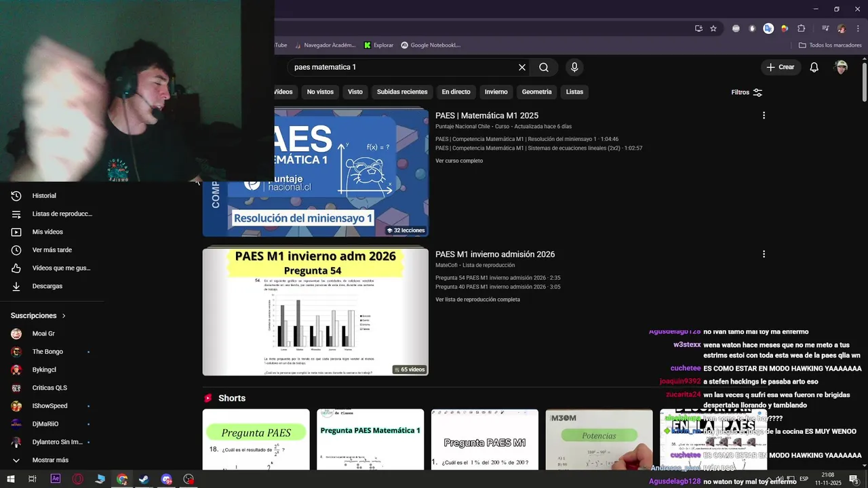868x488 pixels.
Task: Open Navegador Académico bookmark
Action: pos(324,45)
